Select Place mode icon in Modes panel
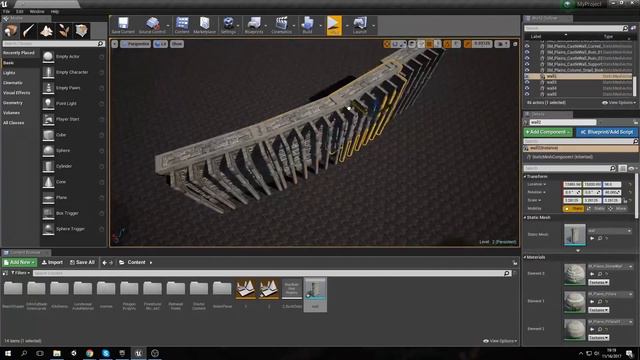Image resolution: width=640 pixels, height=360 pixels. pyautogui.click(x=11, y=31)
